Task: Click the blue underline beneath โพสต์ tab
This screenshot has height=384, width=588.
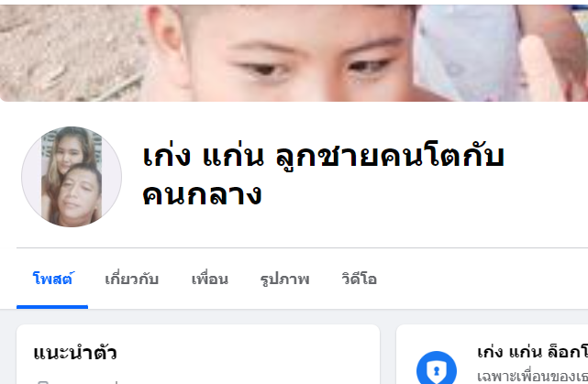Action: point(52,307)
